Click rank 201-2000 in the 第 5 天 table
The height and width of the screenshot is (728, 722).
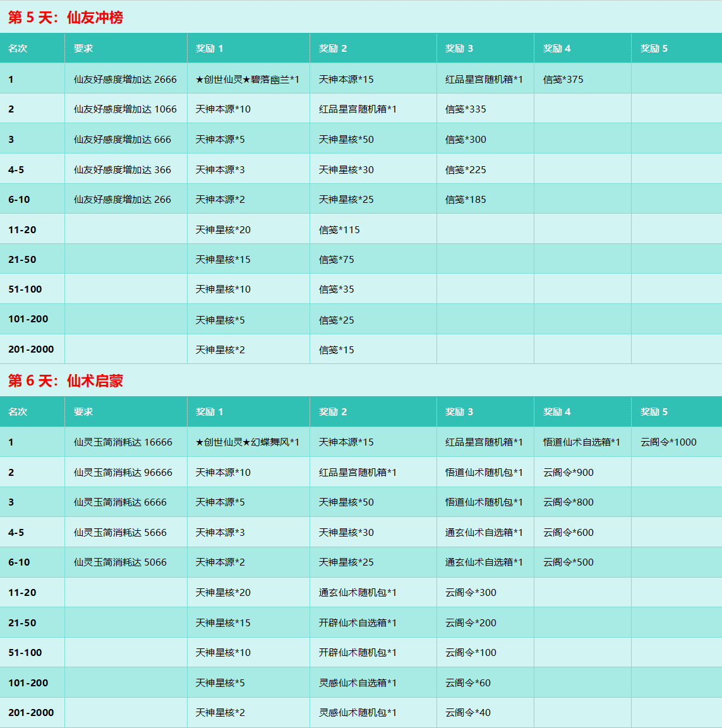(31, 349)
